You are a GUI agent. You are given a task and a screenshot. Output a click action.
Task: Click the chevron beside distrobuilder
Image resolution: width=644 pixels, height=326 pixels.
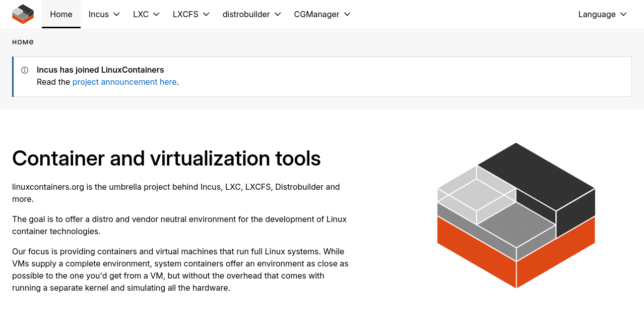point(278,14)
